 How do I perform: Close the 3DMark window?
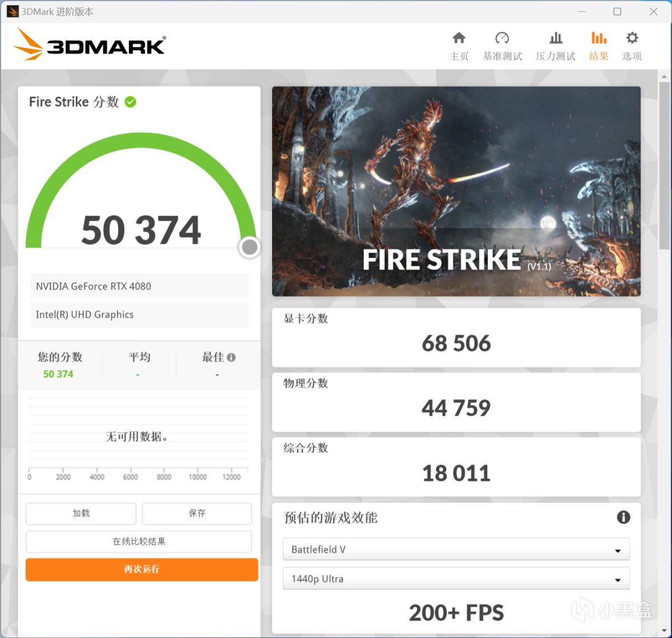pos(654,11)
